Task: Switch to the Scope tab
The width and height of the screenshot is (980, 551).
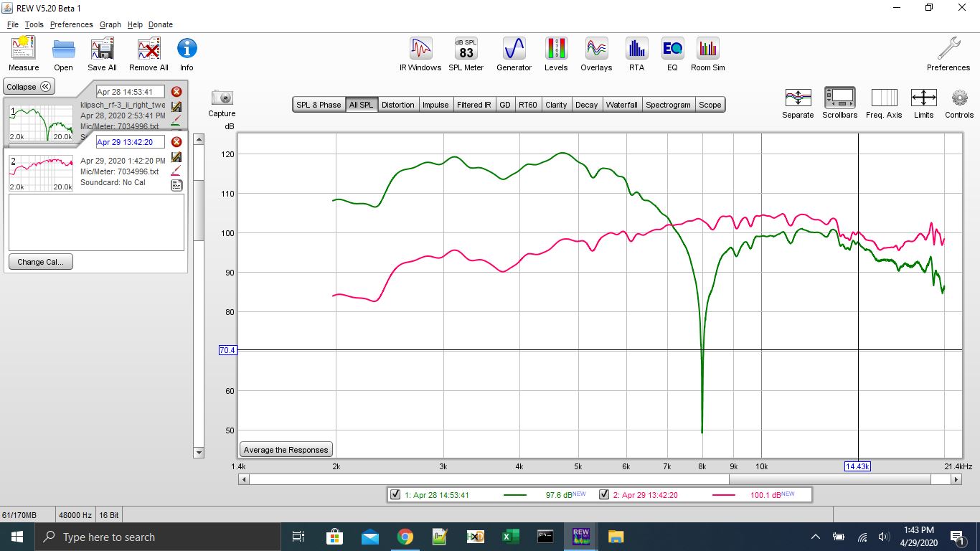Action: 710,105
